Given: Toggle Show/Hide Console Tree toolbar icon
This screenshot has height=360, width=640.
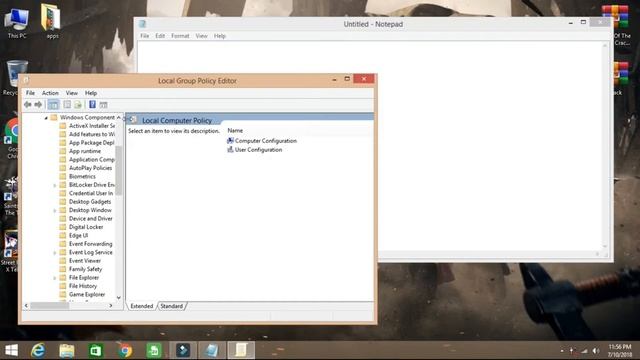Looking at the screenshot, I should pyautogui.click(x=53, y=105).
